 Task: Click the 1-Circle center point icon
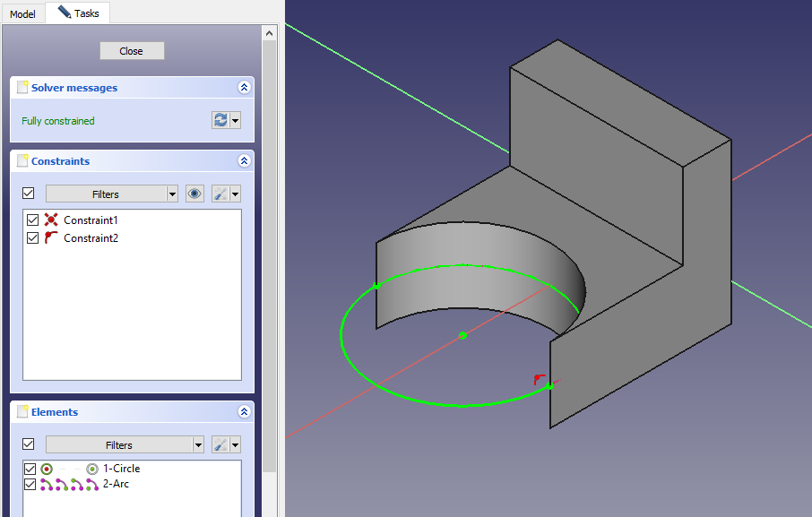point(91,469)
